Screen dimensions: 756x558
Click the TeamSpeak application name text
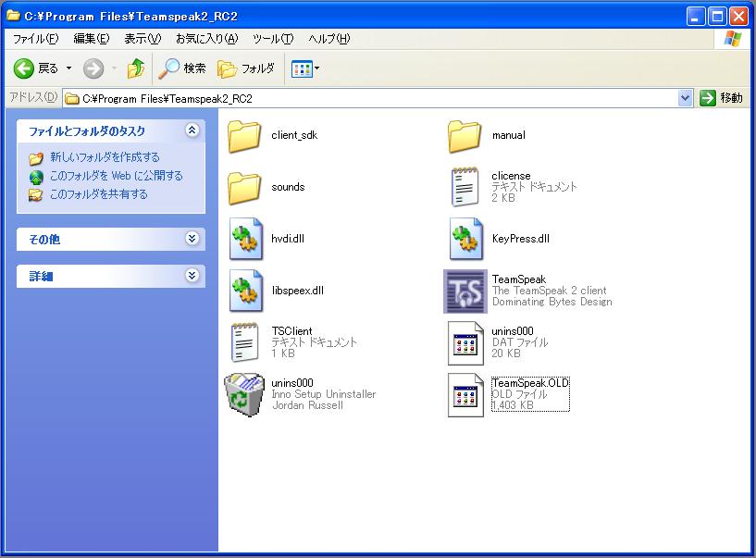[519, 279]
